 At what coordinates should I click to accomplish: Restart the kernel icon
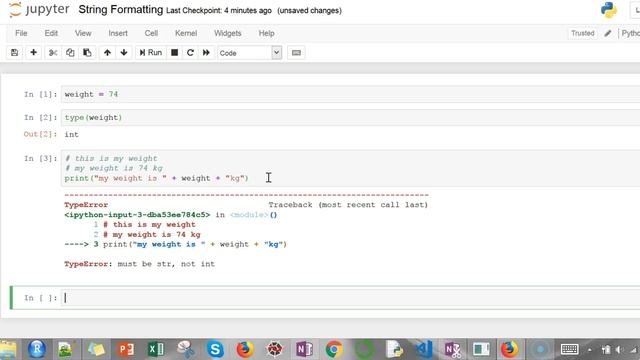(x=190, y=53)
